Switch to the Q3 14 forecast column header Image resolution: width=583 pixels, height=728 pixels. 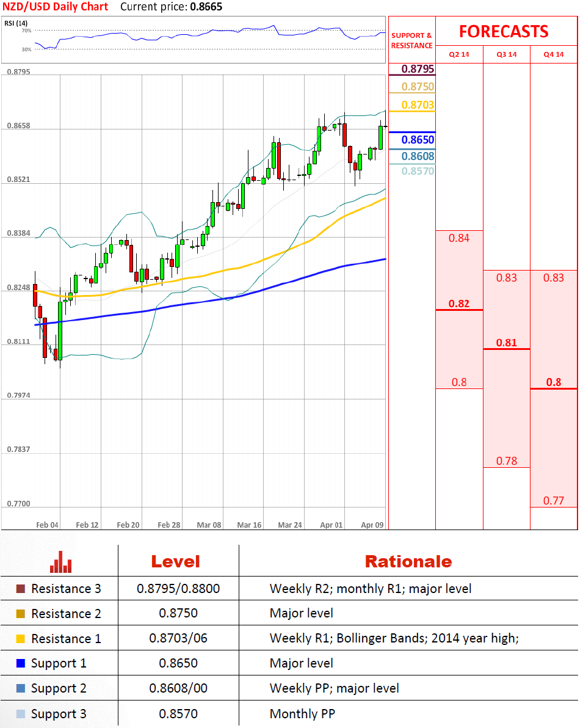pos(506,54)
